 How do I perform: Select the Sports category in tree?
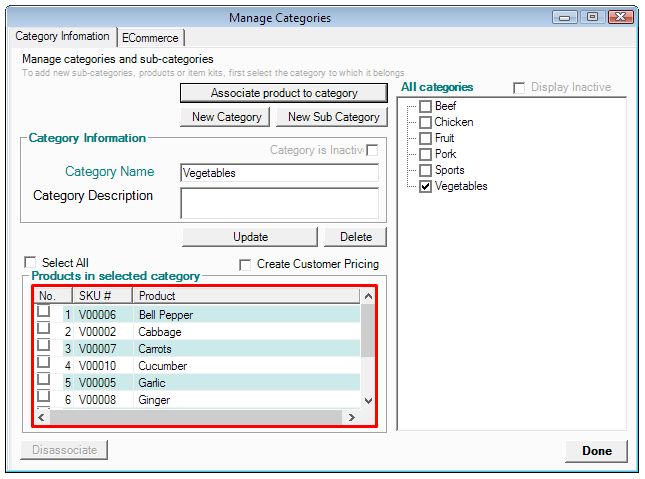tap(449, 170)
